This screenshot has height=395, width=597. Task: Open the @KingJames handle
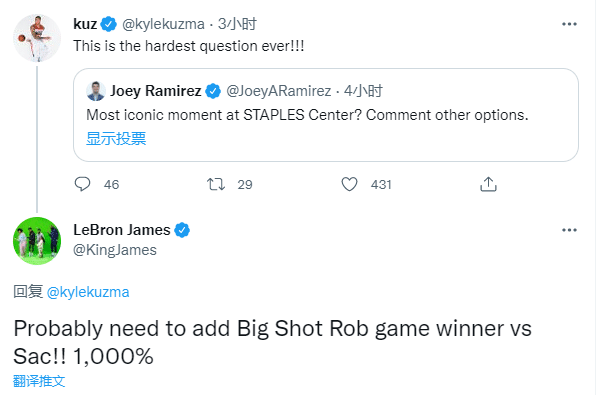[115, 250]
